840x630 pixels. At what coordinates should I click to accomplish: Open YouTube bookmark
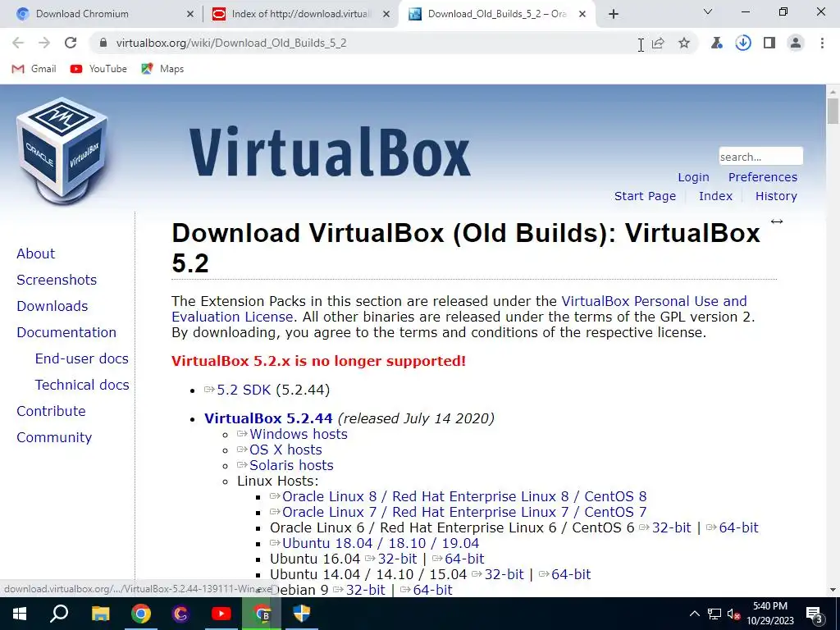tap(98, 69)
